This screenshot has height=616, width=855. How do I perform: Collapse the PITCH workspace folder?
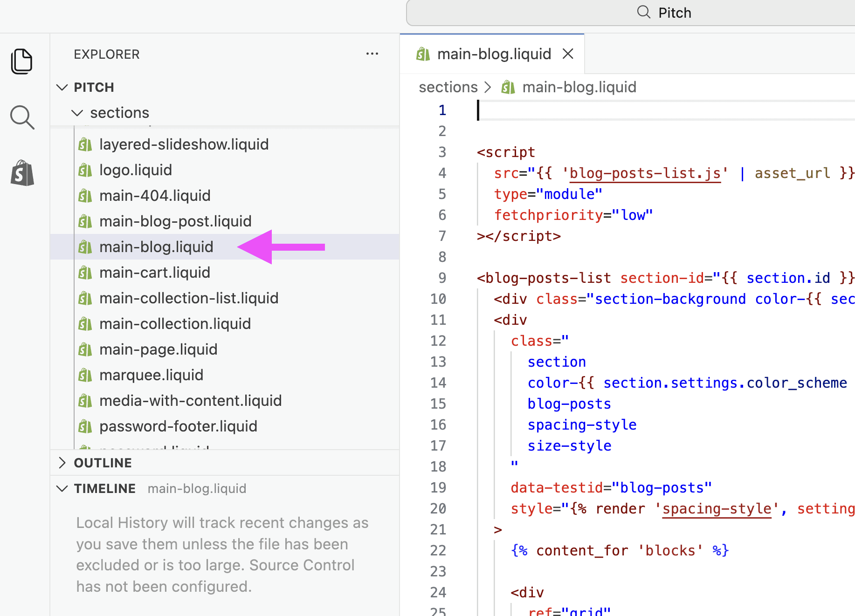tap(62, 87)
